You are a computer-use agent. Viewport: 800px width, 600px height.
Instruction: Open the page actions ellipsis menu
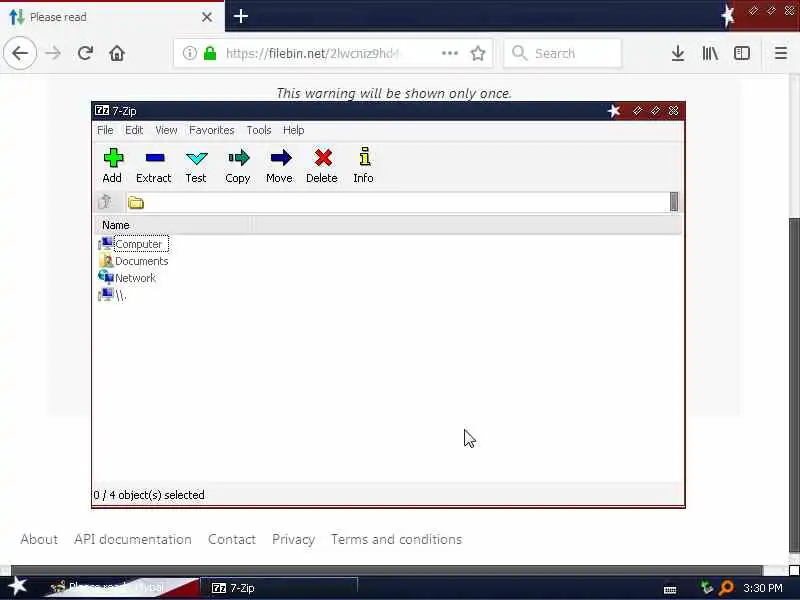[x=449, y=53]
